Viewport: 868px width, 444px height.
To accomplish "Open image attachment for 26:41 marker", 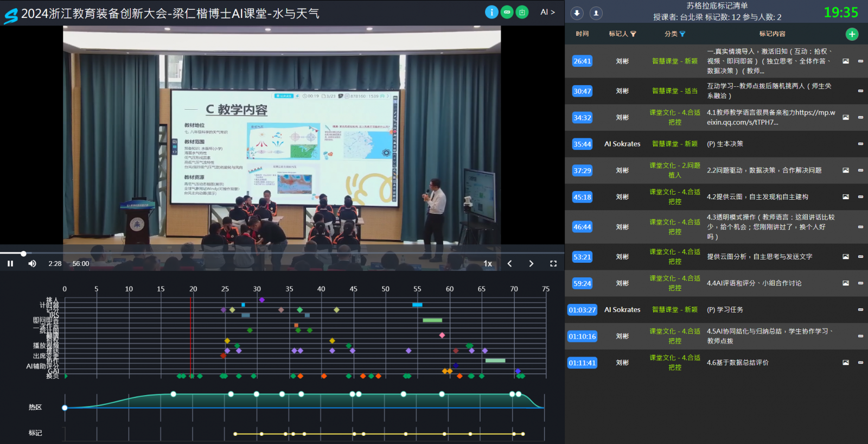I will click(845, 61).
